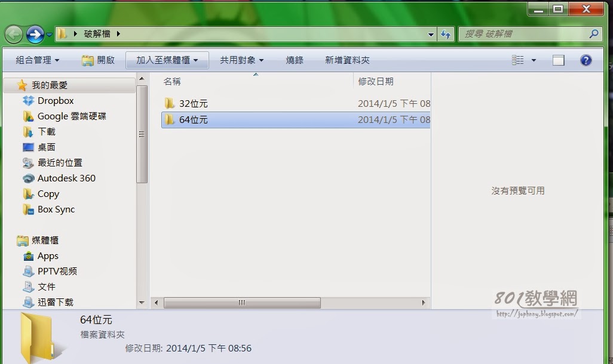The width and height of the screenshot is (613, 364).
Task: Click 修改日期 value in details pane
Action: click(209, 348)
